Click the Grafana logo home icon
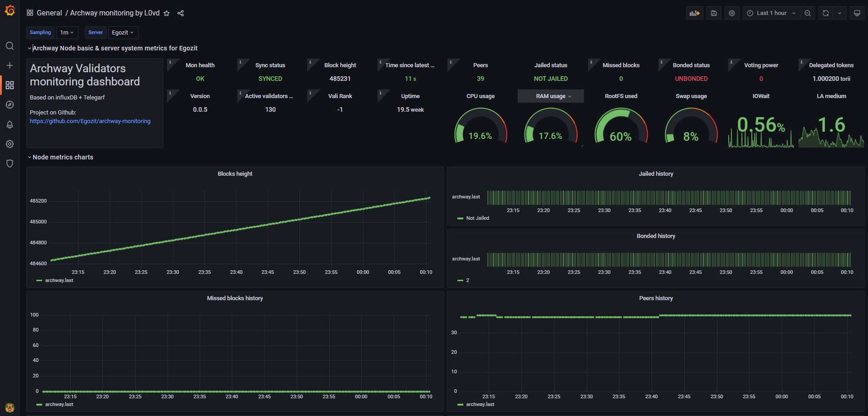This screenshot has width=868, height=416. tap(10, 10)
